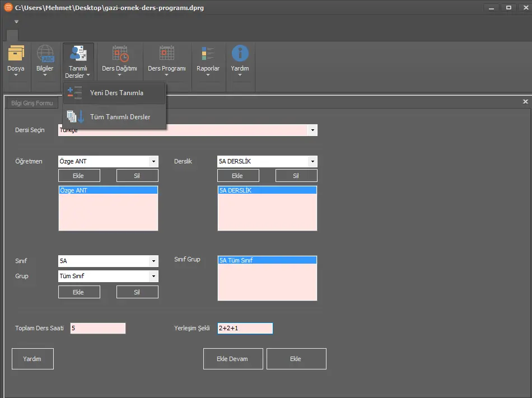Click the Tanımlı Dersler ribbon icon
Viewport: 532px width, 398px height.
click(78, 54)
